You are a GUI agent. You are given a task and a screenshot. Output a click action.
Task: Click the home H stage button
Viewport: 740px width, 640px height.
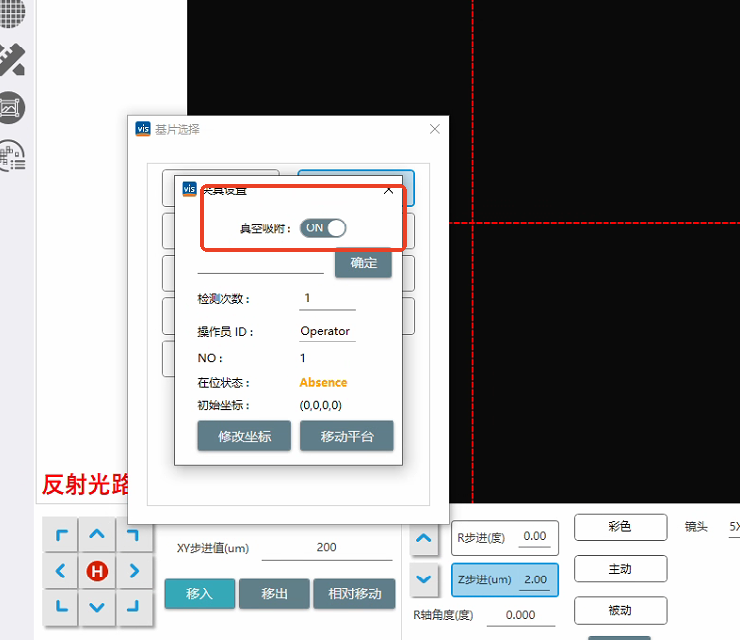(x=97, y=571)
